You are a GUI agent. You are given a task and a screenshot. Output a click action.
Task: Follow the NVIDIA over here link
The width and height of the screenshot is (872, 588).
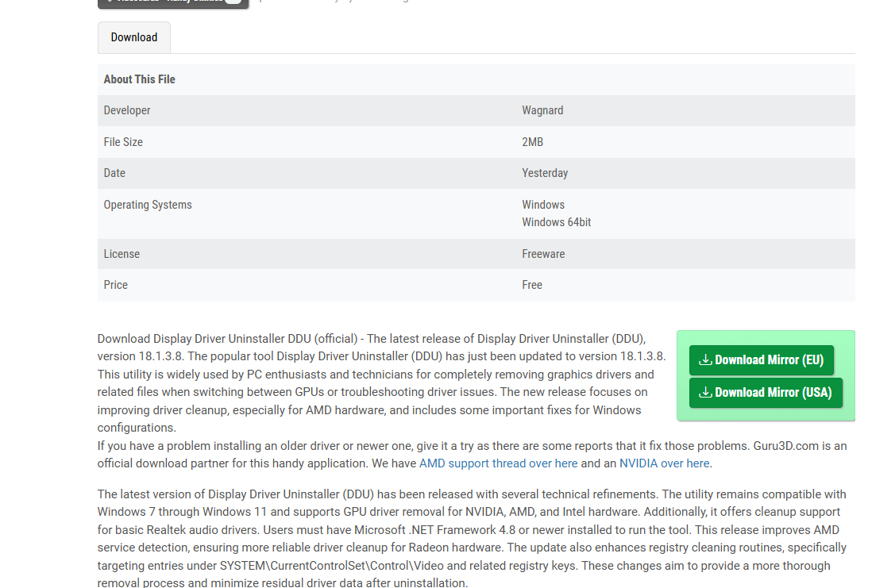pyautogui.click(x=664, y=463)
